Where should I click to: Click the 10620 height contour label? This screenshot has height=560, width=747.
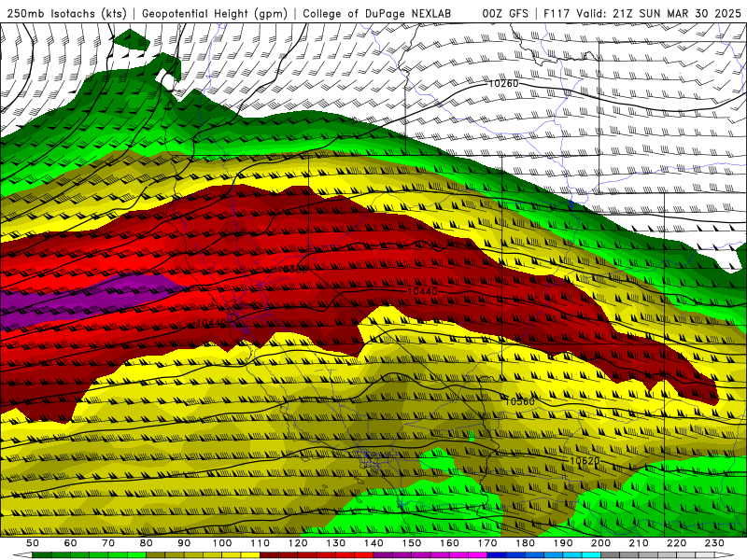tap(585, 460)
